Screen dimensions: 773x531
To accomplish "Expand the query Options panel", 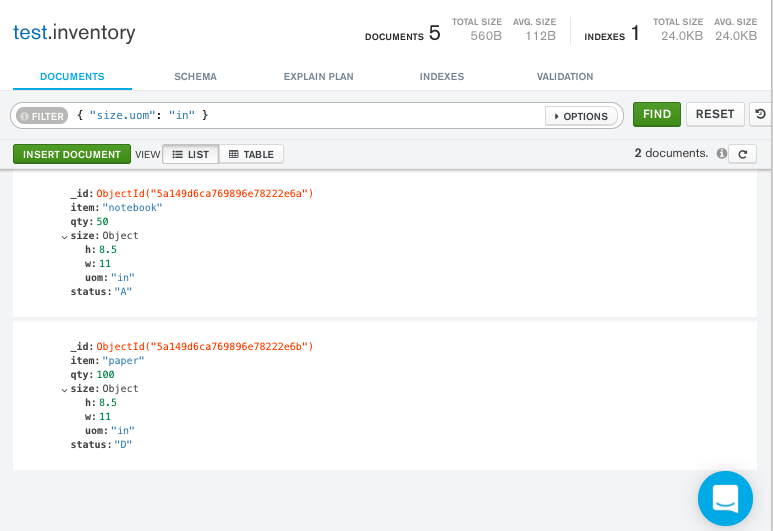I will tap(580, 116).
